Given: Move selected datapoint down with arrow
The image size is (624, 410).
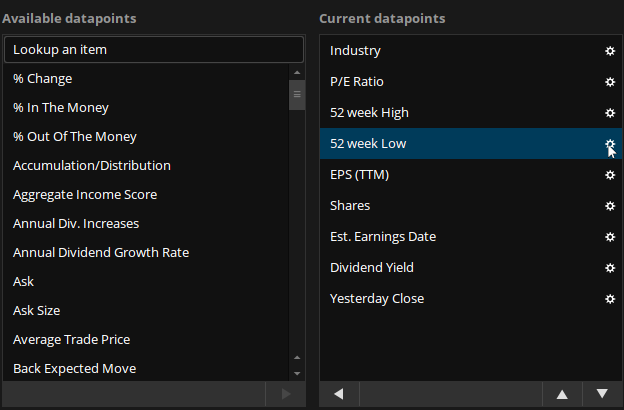Looking at the screenshot, I should (x=600, y=394).
